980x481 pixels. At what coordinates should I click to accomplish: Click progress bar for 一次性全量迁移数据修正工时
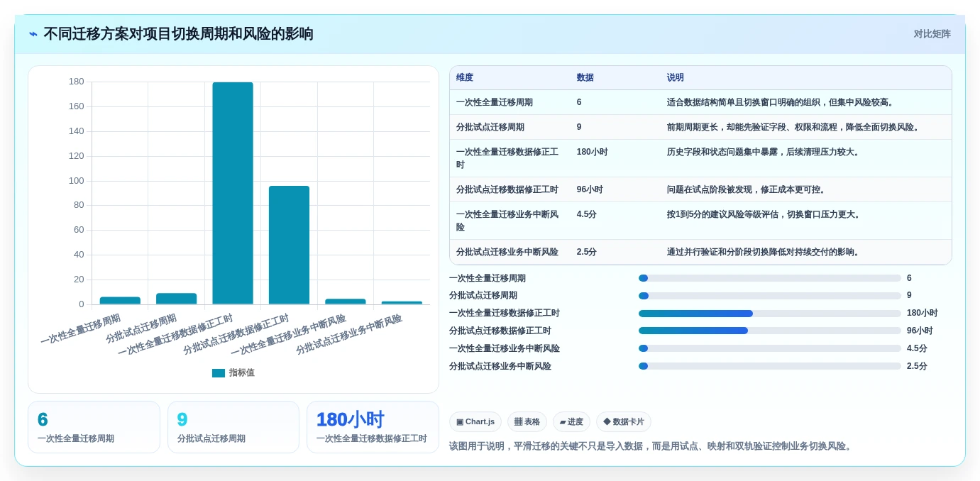tap(770, 314)
